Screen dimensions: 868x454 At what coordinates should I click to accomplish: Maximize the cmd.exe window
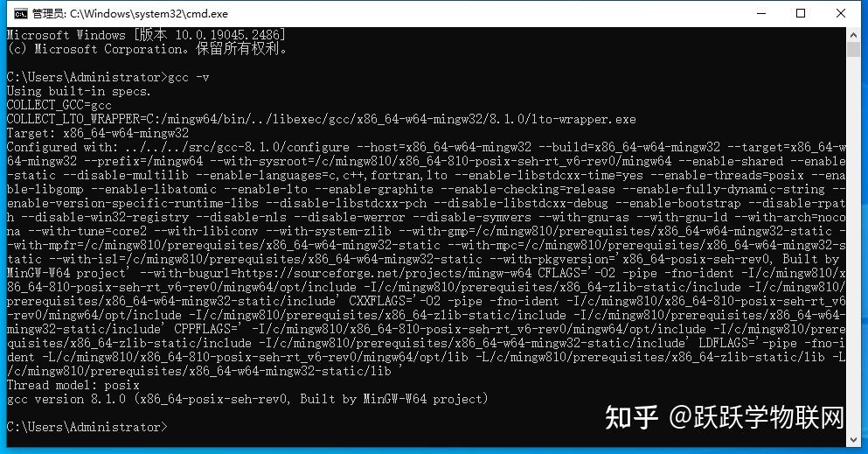tap(801, 13)
